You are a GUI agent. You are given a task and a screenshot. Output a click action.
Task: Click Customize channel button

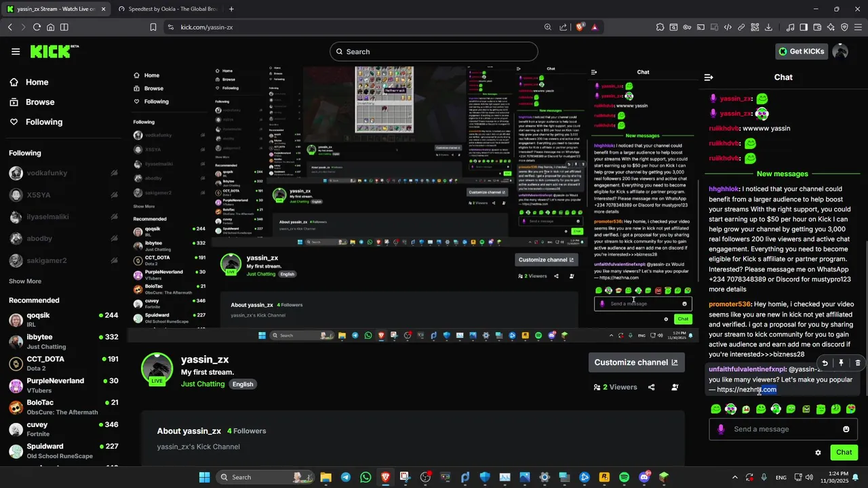636,363
